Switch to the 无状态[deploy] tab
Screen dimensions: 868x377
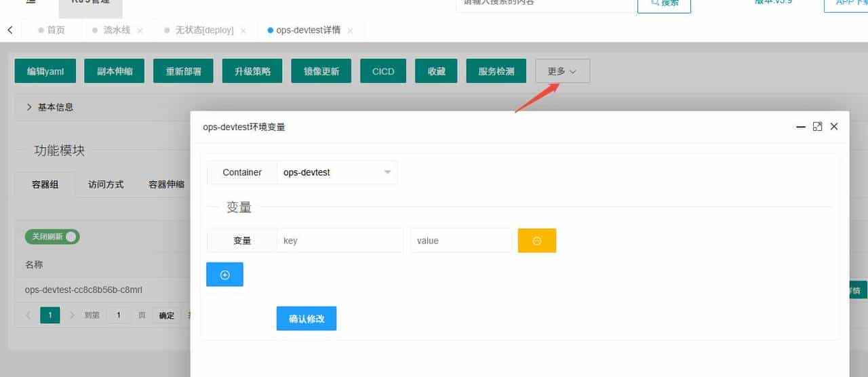(x=204, y=31)
